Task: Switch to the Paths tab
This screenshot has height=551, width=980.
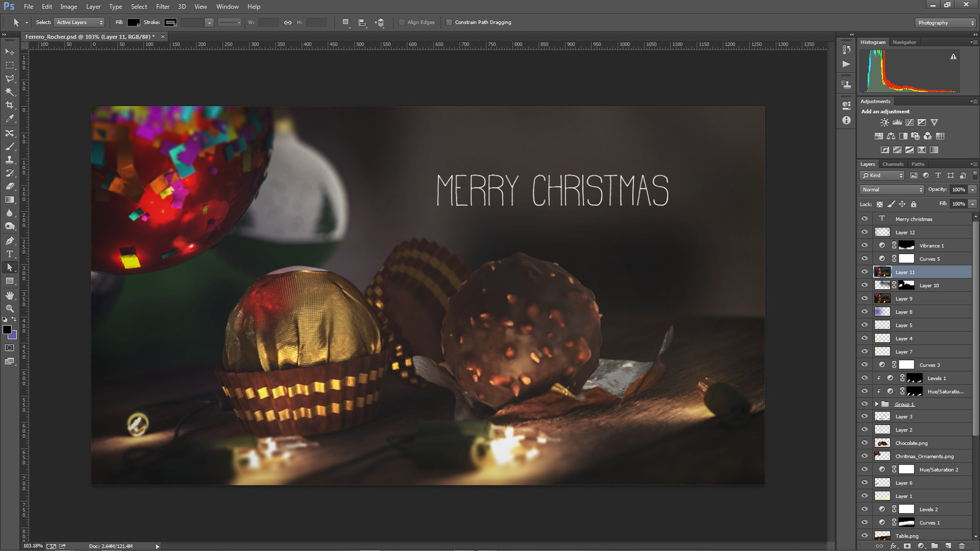Action: pos(918,164)
